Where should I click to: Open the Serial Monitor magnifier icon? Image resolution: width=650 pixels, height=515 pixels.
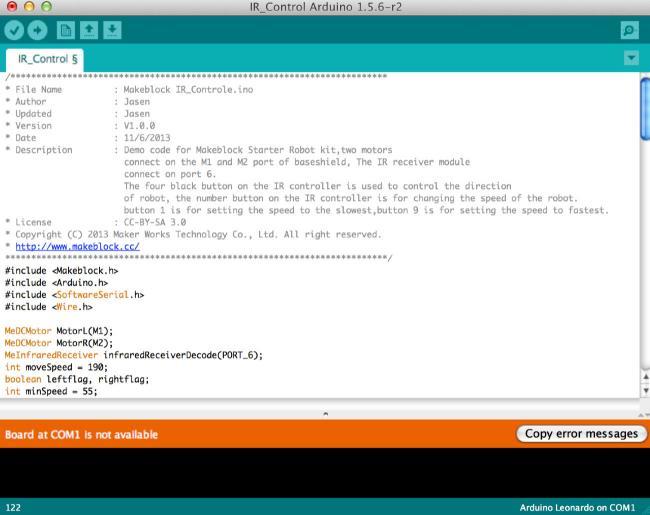pos(629,31)
